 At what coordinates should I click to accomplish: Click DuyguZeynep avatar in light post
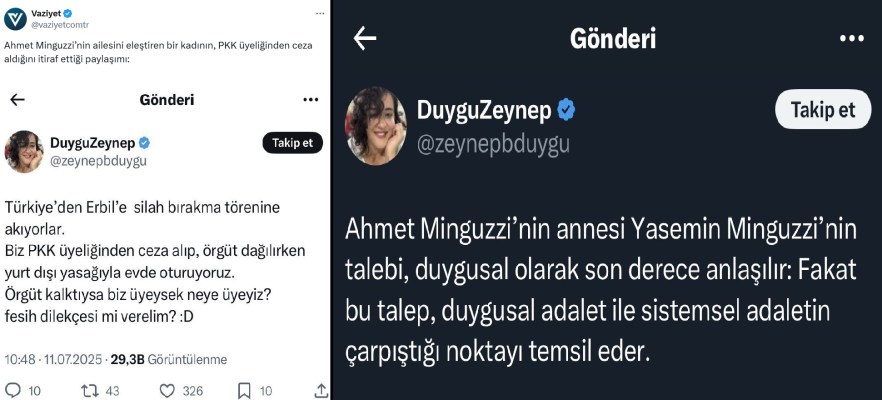pos(23,151)
